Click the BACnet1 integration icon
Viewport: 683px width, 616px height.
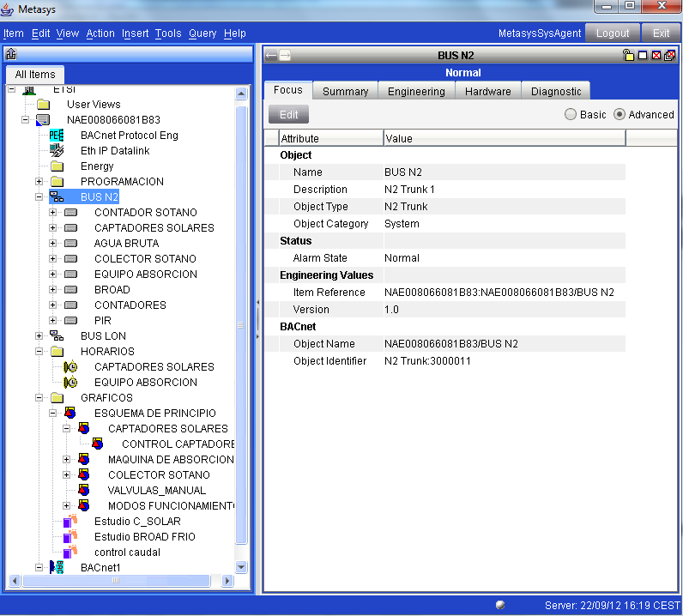pos(57,567)
